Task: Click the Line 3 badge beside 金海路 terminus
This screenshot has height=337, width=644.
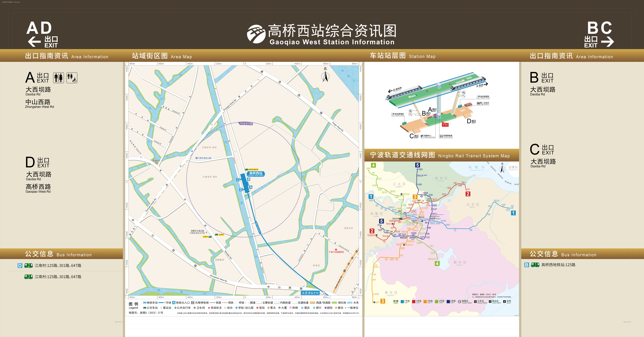Action: tap(383, 301)
